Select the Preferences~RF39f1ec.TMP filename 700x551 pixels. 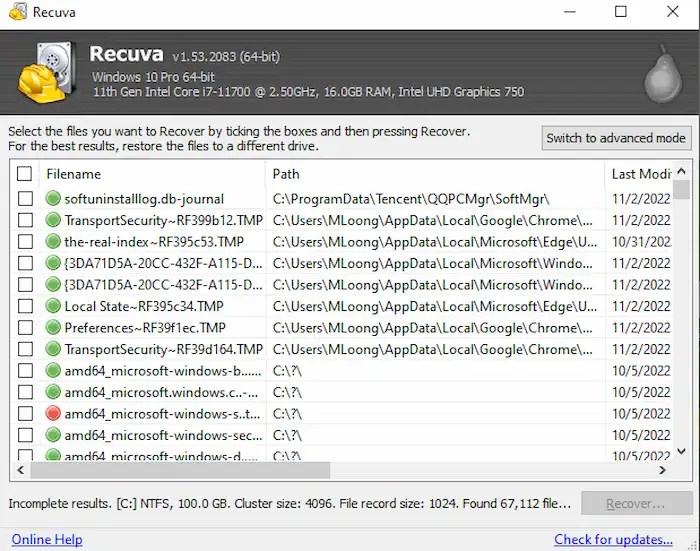145,328
